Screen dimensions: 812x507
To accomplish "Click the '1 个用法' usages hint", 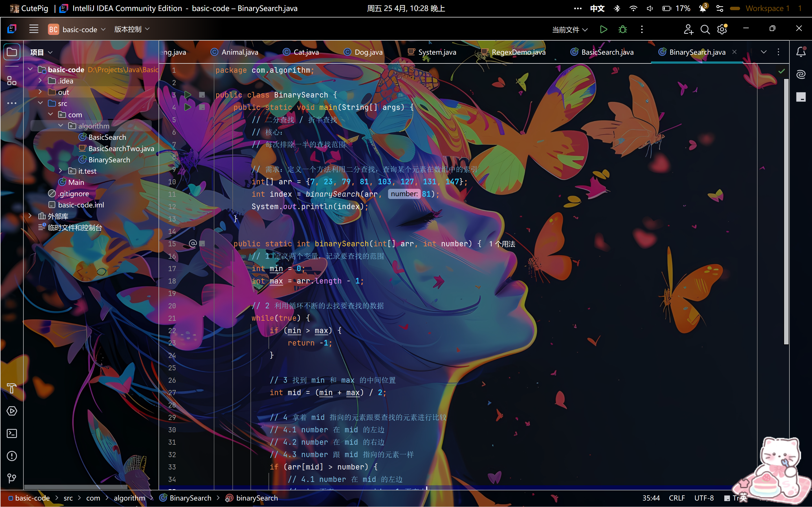I will (502, 244).
